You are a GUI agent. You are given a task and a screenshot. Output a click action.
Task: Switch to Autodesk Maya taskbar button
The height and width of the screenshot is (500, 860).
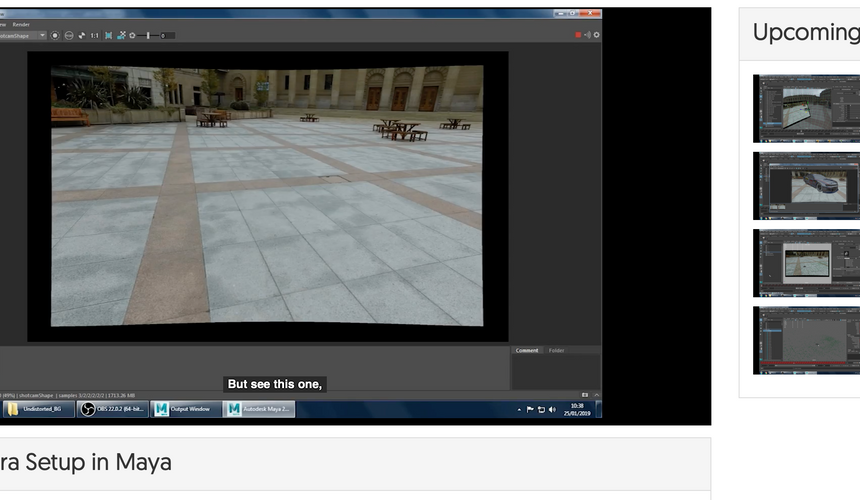point(259,409)
